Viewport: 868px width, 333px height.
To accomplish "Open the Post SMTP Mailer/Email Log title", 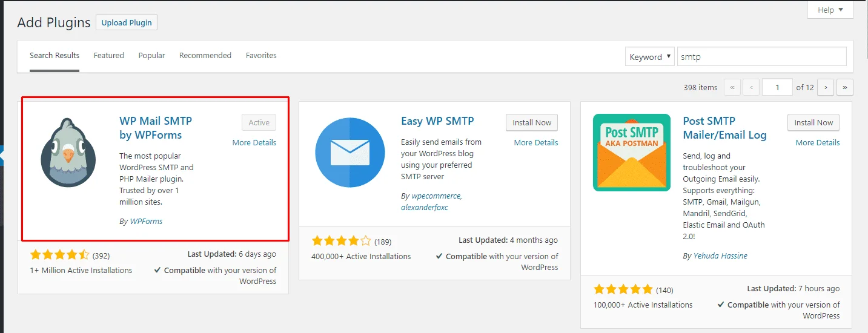I will click(724, 128).
